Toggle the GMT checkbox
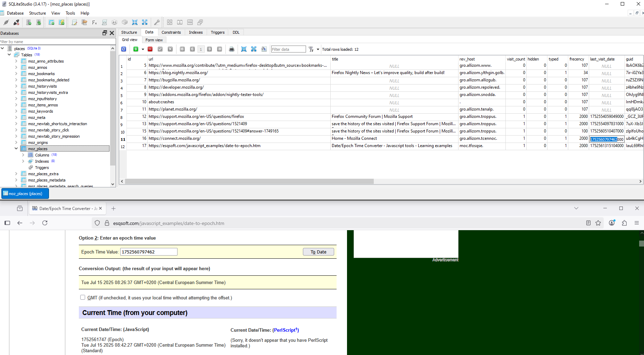 tap(83, 297)
